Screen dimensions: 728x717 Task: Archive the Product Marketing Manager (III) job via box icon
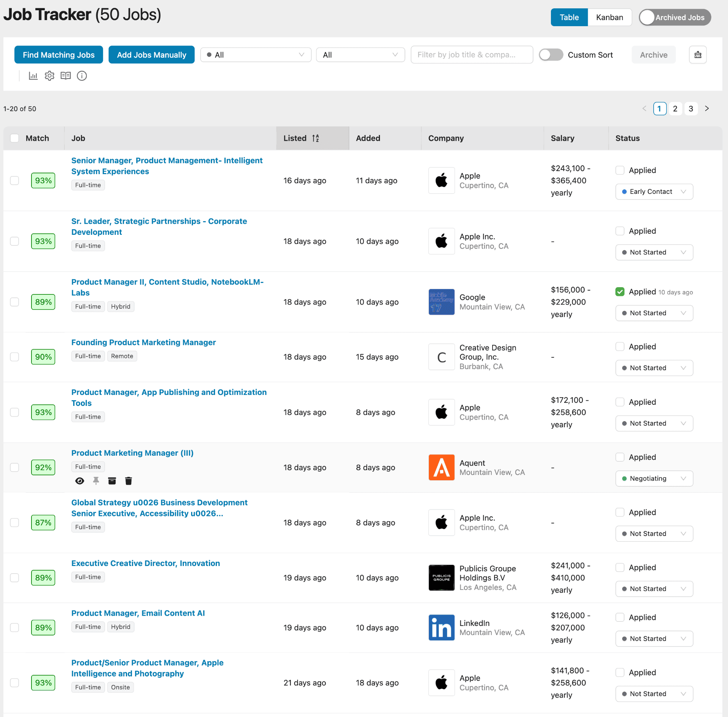112,481
